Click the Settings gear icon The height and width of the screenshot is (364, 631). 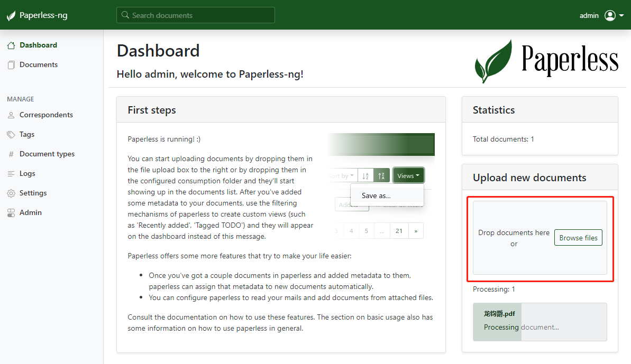tap(11, 193)
